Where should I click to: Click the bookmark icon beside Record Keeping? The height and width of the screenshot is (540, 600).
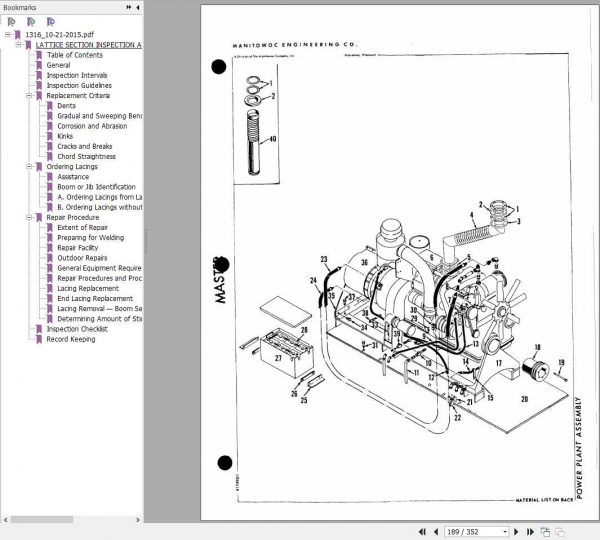[39, 339]
